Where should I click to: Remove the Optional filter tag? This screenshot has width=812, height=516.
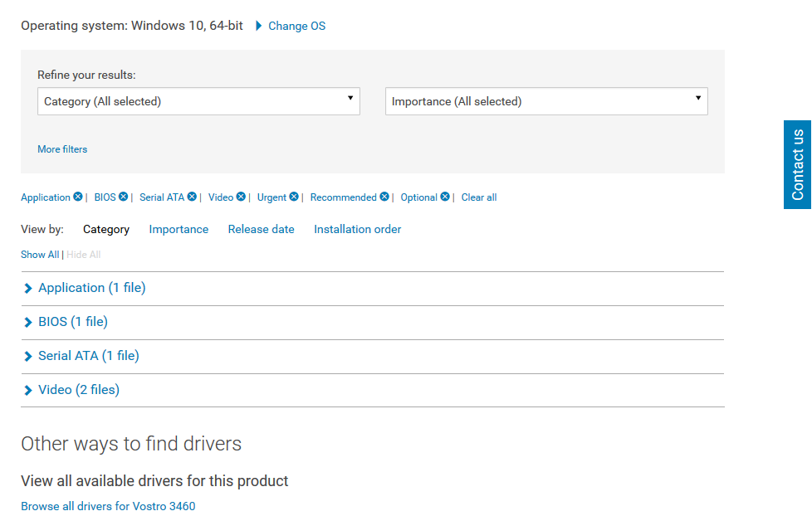click(x=445, y=197)
